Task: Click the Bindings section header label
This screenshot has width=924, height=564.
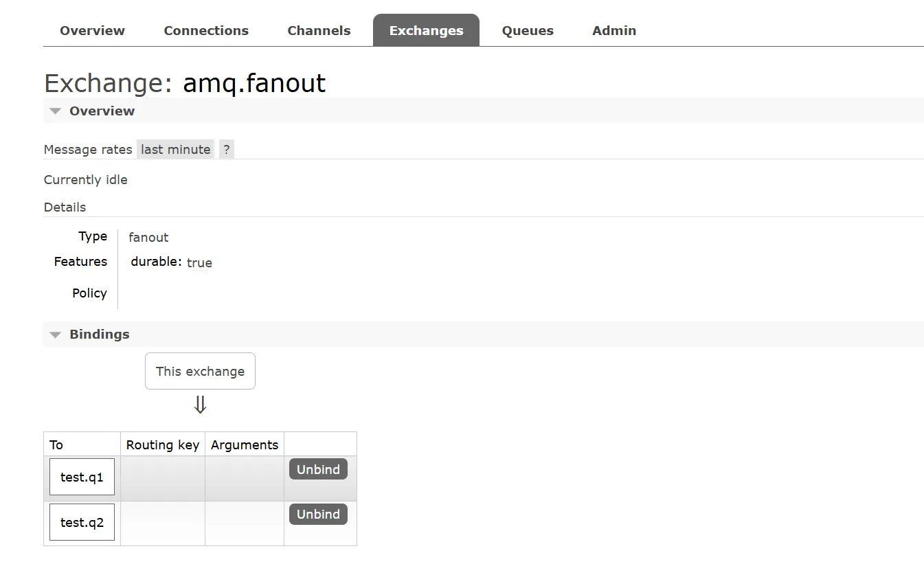Action: (99, 335)
